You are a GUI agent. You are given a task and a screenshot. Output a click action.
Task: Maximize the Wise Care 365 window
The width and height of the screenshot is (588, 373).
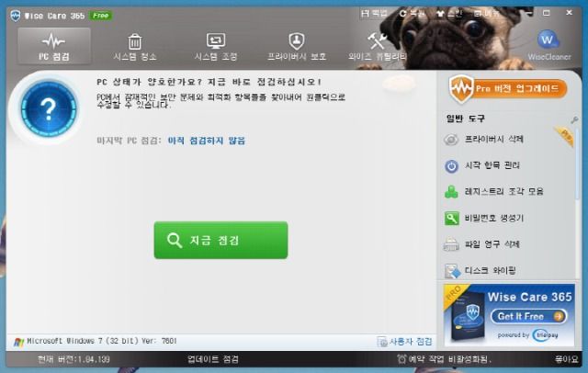click(x=547, y=13)
